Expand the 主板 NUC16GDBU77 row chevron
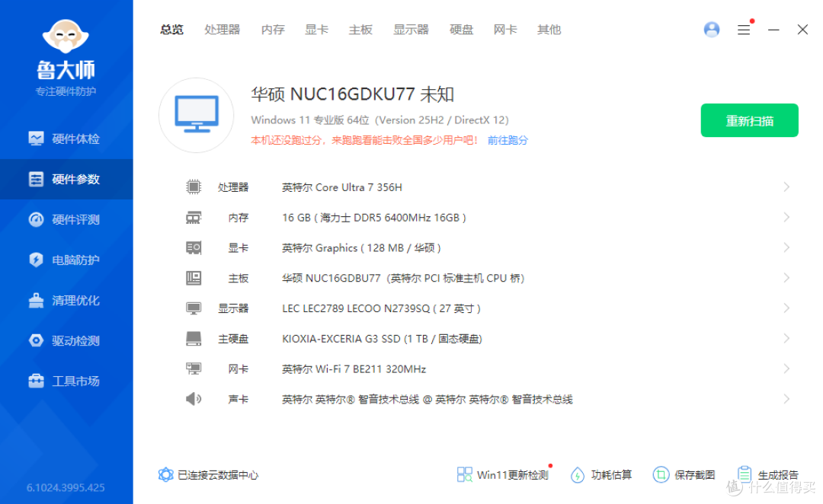This screenshot has height=504, width=823. (786, 278)
